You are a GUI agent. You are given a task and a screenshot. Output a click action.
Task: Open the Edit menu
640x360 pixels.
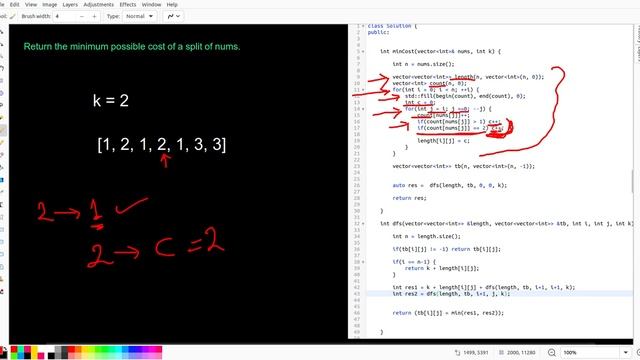coord(15,4)
